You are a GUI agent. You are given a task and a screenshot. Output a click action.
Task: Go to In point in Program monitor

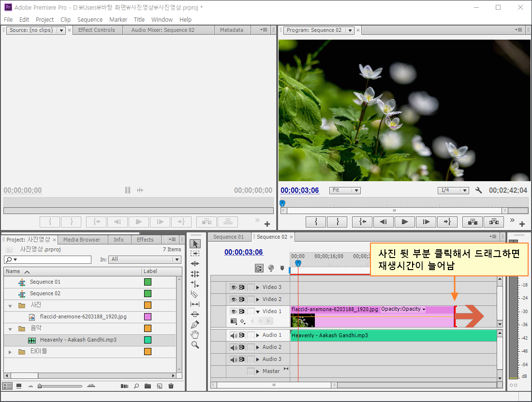pyautogui.click(x=362, y=222)
